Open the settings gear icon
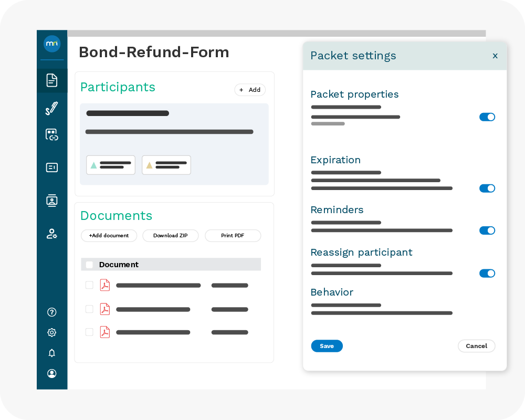Viewport: 525px width, 420px height. [x=51, y=332]
